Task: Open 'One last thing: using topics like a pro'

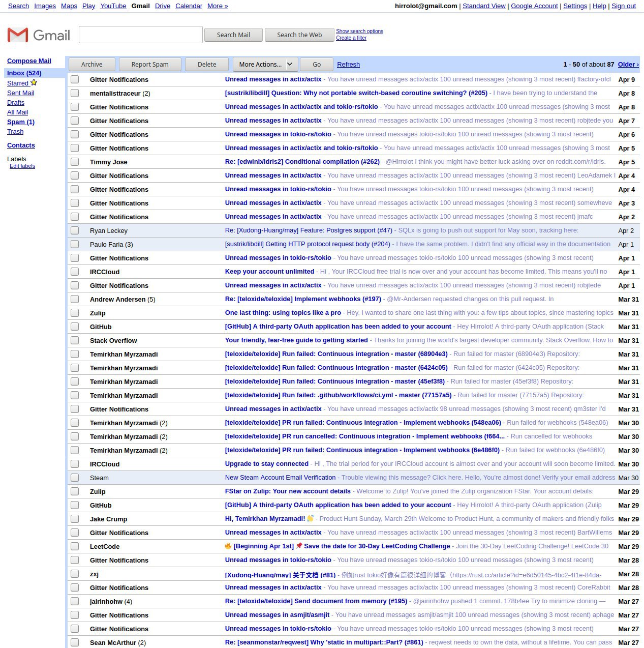Action: [283, 313]
